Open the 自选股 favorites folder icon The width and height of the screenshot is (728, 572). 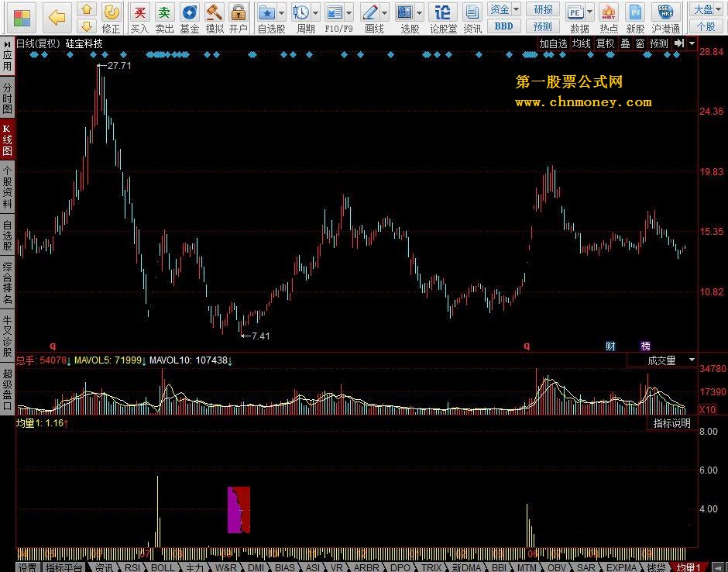pyautogui.click(x=267, y=12)
